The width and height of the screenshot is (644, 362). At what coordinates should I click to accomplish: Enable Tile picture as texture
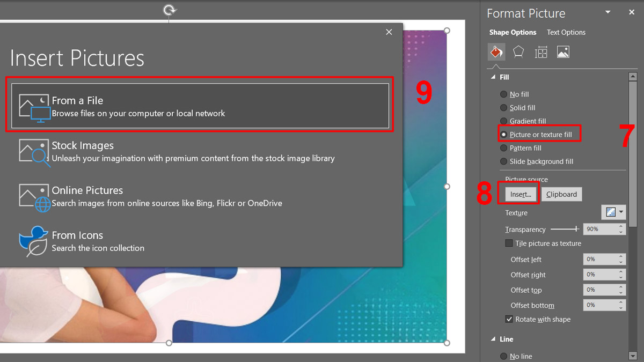click(x=509, y=243)
